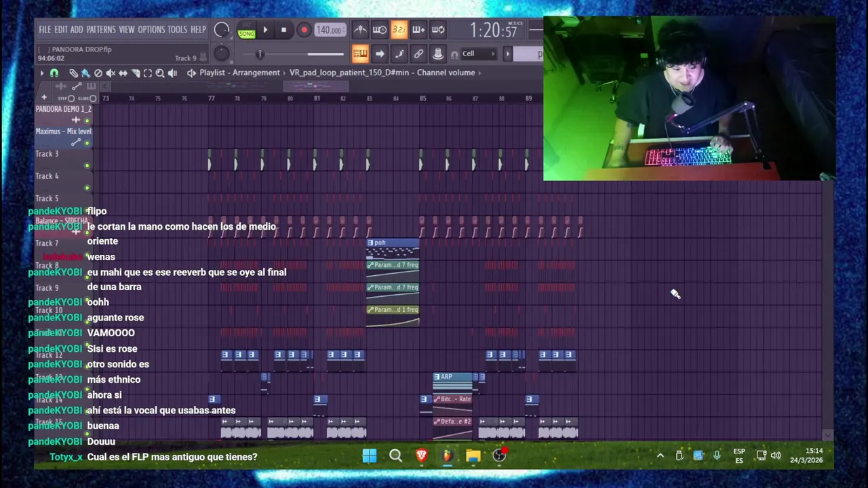Screen dimensions: 868x488
Task: Open the playlist options arrow menu
Action: (41, 73)
